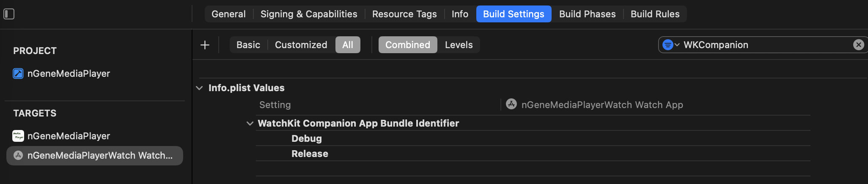Open the Build Rules tab
The image size is (868, 184).
[655, 14]
